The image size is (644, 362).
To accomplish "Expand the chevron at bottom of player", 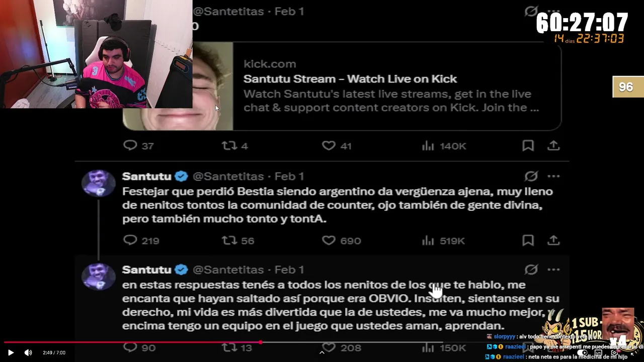I will click(322, 352).
